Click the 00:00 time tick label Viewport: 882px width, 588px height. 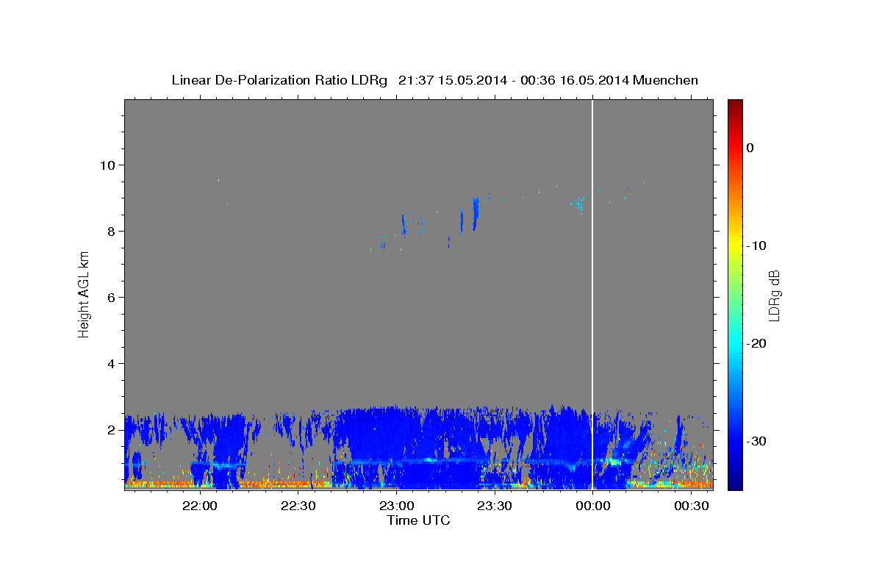(593, 506)
